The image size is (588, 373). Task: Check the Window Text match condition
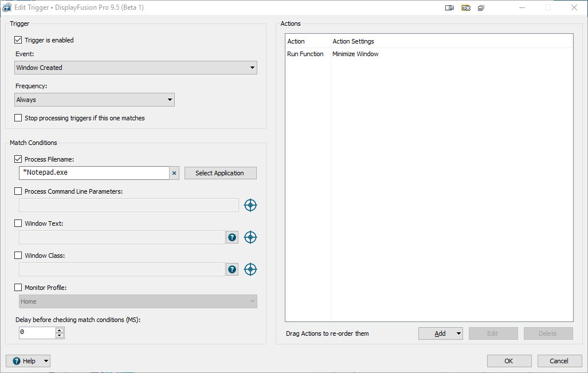click(18, 223)
